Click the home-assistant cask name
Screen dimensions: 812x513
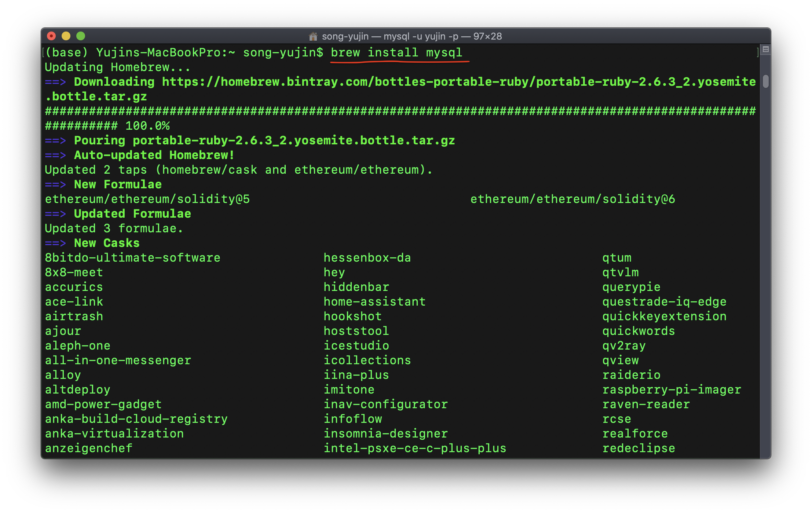(374, 302)
